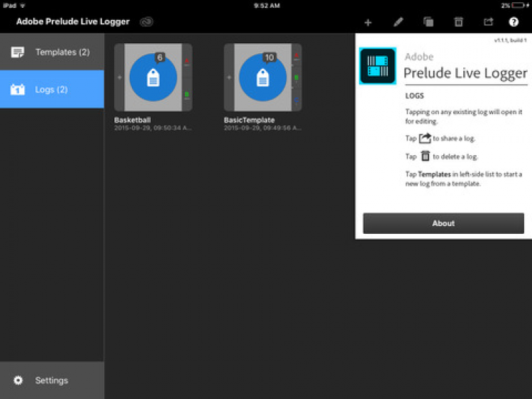Open the Templates (2) section

pyautogui.click(x=52, y=52)
